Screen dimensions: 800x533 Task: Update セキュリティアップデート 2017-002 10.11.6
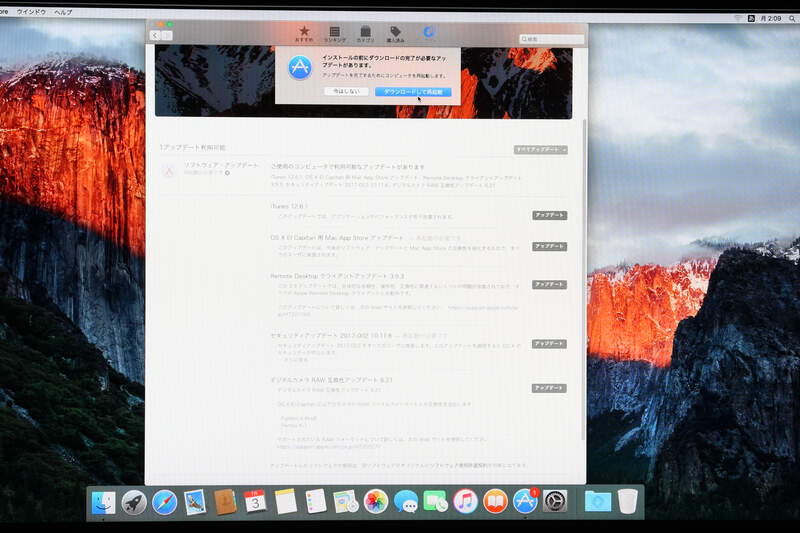click(x=549, y=344)
